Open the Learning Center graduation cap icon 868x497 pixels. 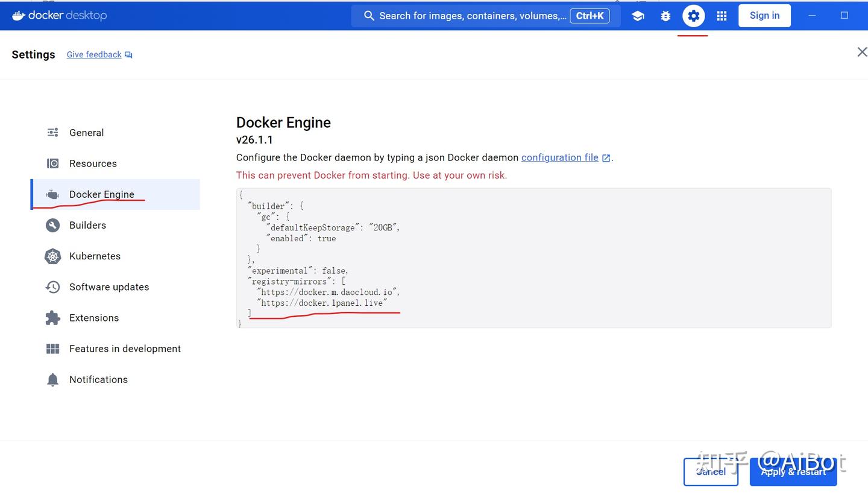(638, 16)
